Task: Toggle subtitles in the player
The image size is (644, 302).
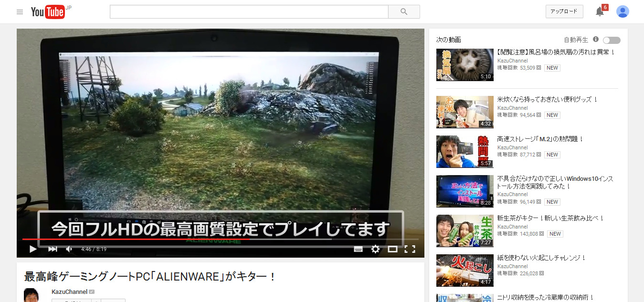Action: (x=359, y=249)
